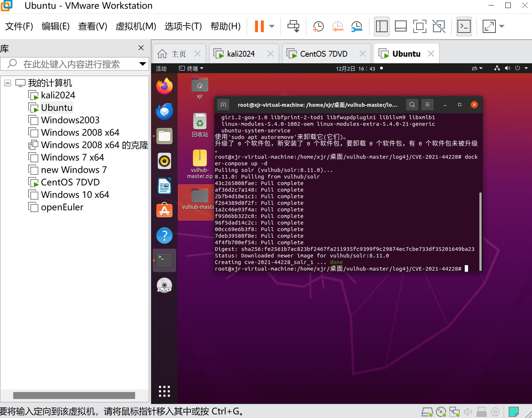Open the 虚拟机(M) menu
Image resolution: width=532 pixels, height=418 pixels.
click(136, 26)
